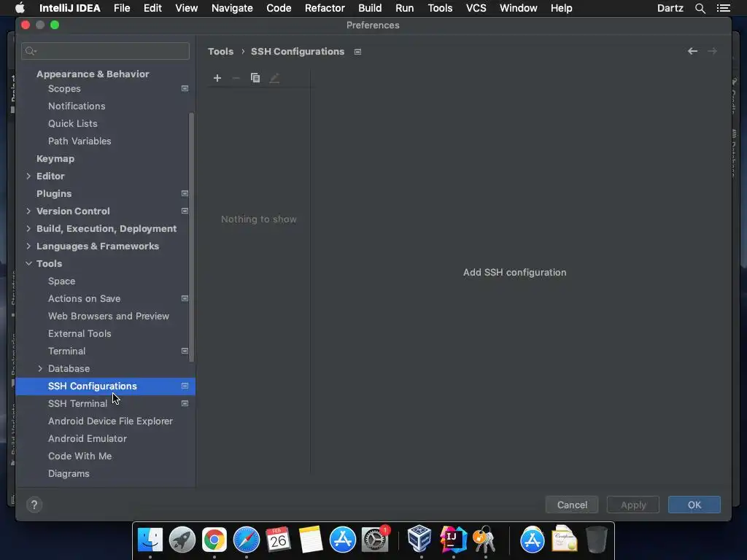Click the Copy configuration icon in toolbar
Image resolution: width=747 pixels, height=560 pixels.
(255, 78)
